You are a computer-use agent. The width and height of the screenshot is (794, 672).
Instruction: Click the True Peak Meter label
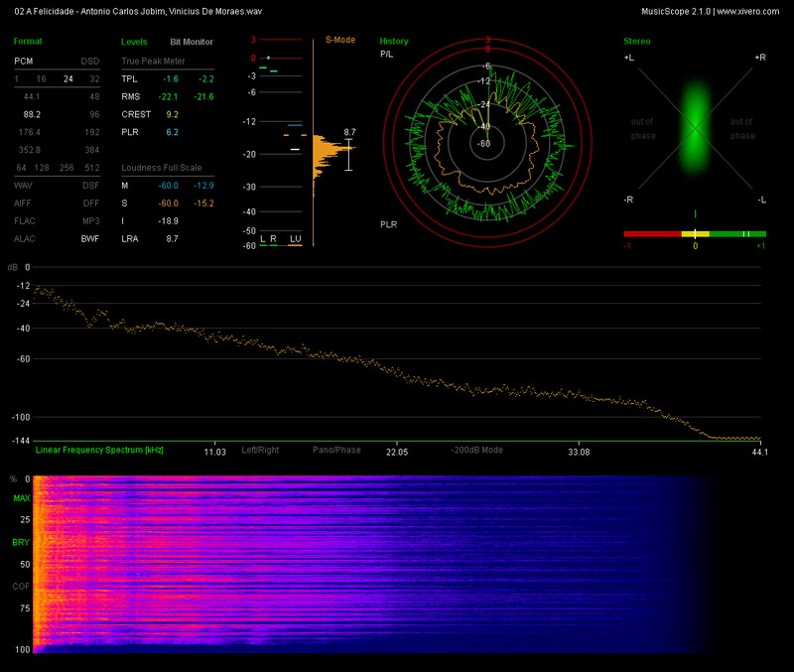click(153, 62)
